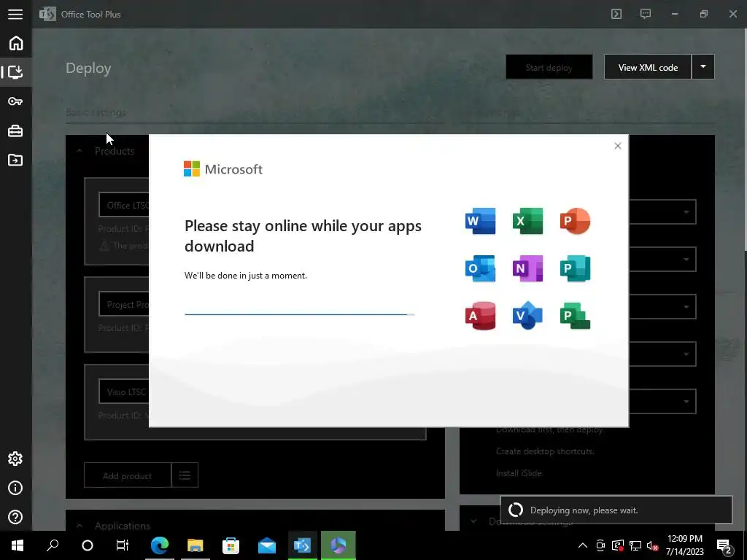
Task: Open the second settings dropdown on right
Action: (662, 259)
